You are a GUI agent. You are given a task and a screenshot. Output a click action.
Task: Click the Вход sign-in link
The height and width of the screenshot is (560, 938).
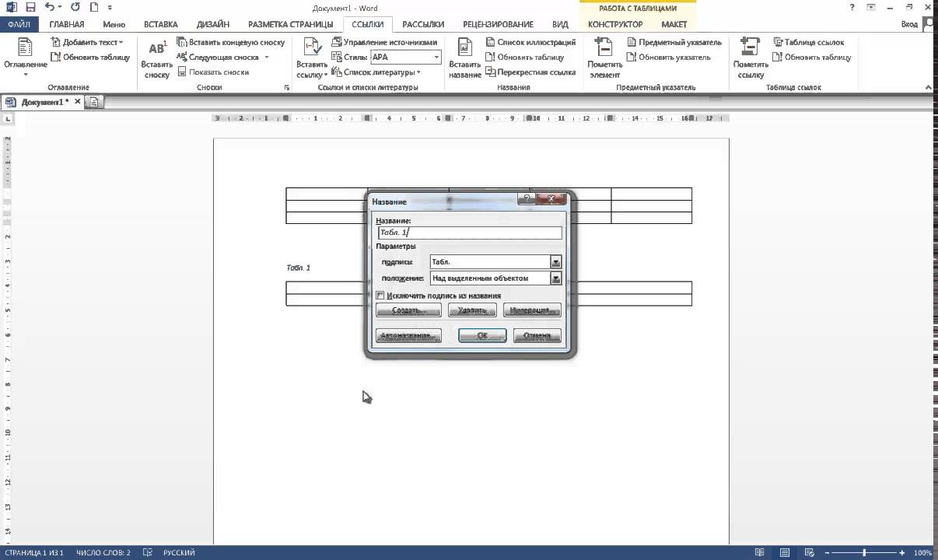(x=909, y=24)
